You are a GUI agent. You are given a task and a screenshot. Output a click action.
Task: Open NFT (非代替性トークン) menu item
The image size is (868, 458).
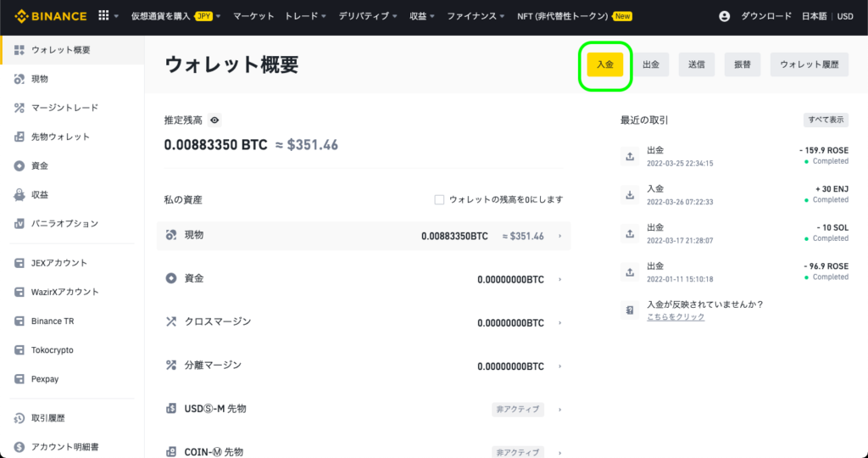click(575, 16)
